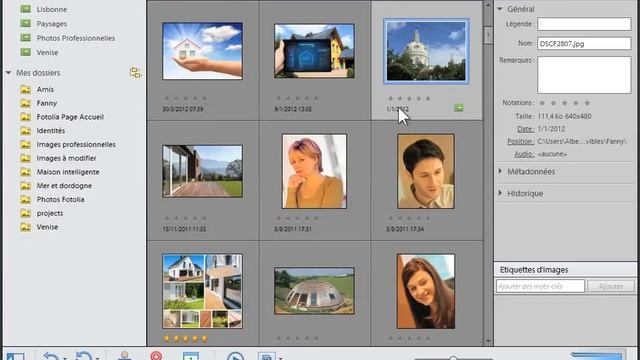640x360 pixels.
Task: Set Notations to five stars
Action: 587,103
